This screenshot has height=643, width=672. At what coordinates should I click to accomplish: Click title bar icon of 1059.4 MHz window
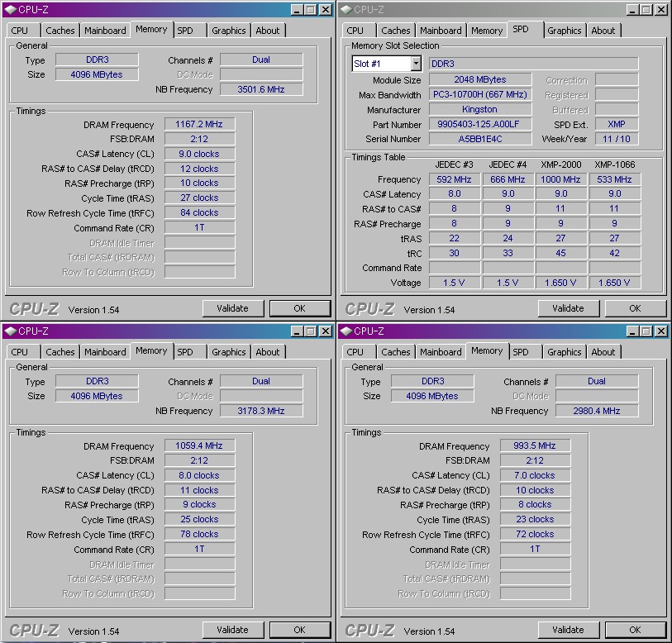click(x=11, y=331)
